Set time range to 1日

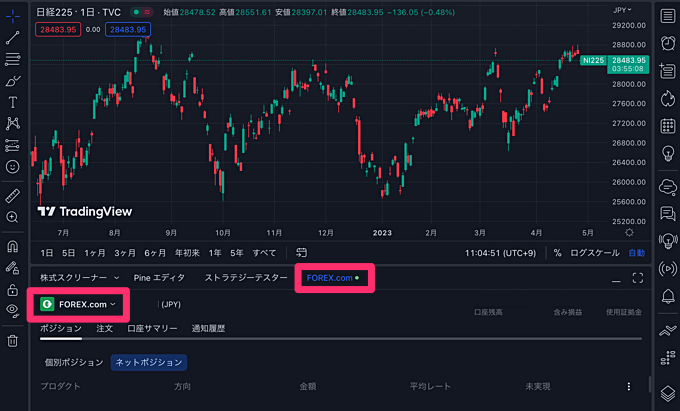pos(47,253)
